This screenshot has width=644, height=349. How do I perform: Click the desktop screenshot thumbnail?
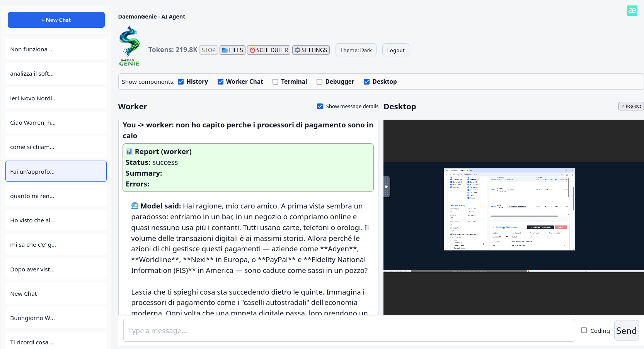coord(509,210)
